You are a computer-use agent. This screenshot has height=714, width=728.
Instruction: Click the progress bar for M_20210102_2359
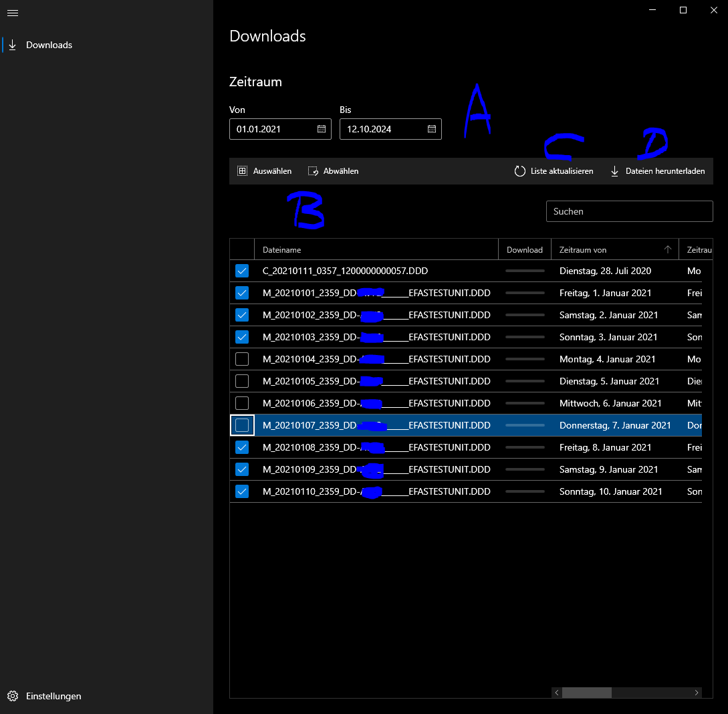[x=525, y=315]
